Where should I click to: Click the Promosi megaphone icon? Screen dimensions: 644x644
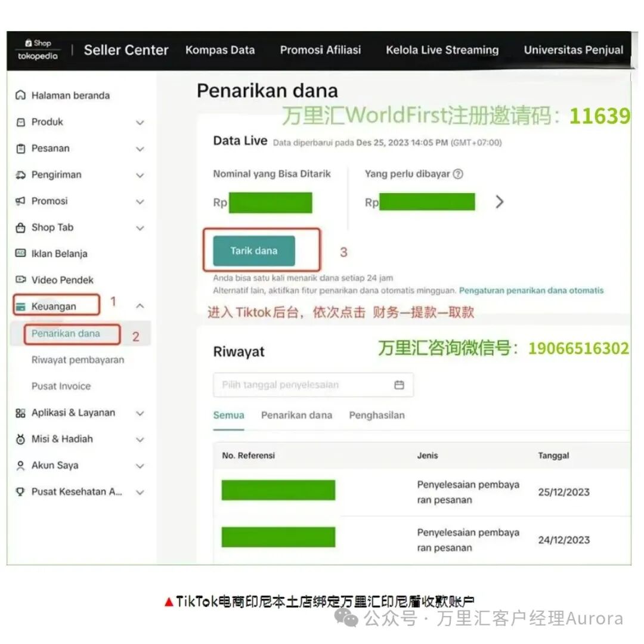click(21, 201)
